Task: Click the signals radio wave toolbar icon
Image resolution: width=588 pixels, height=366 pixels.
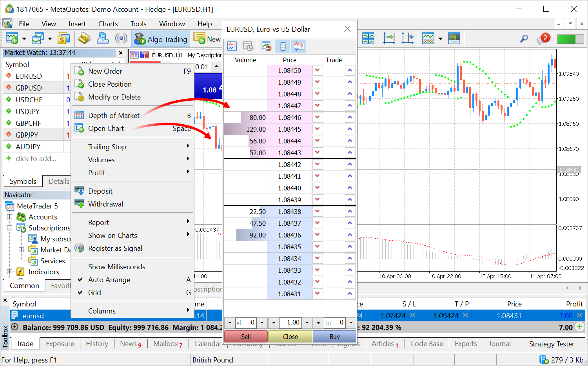Action: (121, 38)
